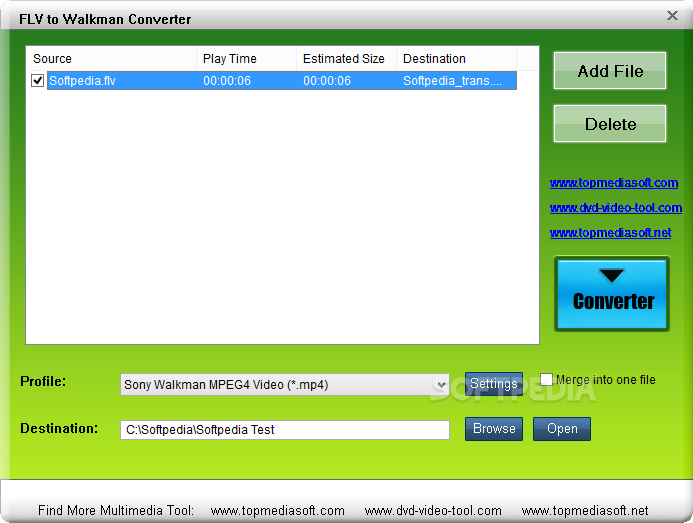Visit www.dvd-video-tool.com link in sidebar
Viewport: 693px width, 523px height.
click(616, 207)
